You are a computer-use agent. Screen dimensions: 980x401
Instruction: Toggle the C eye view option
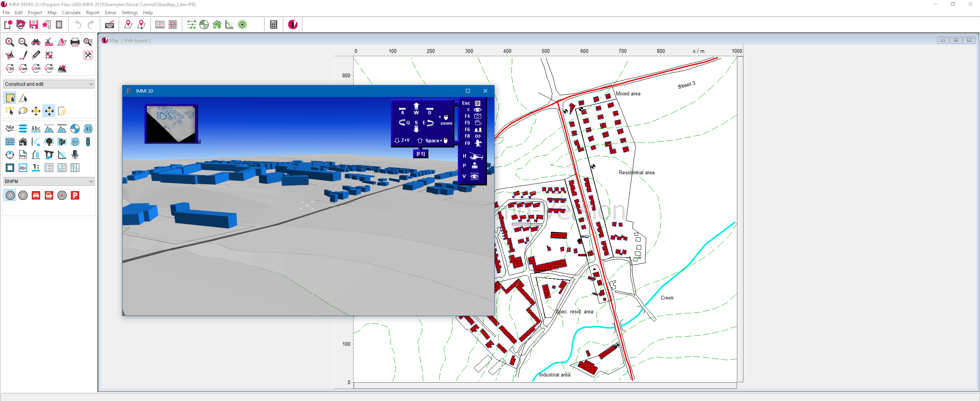click(x=477, y=110)
